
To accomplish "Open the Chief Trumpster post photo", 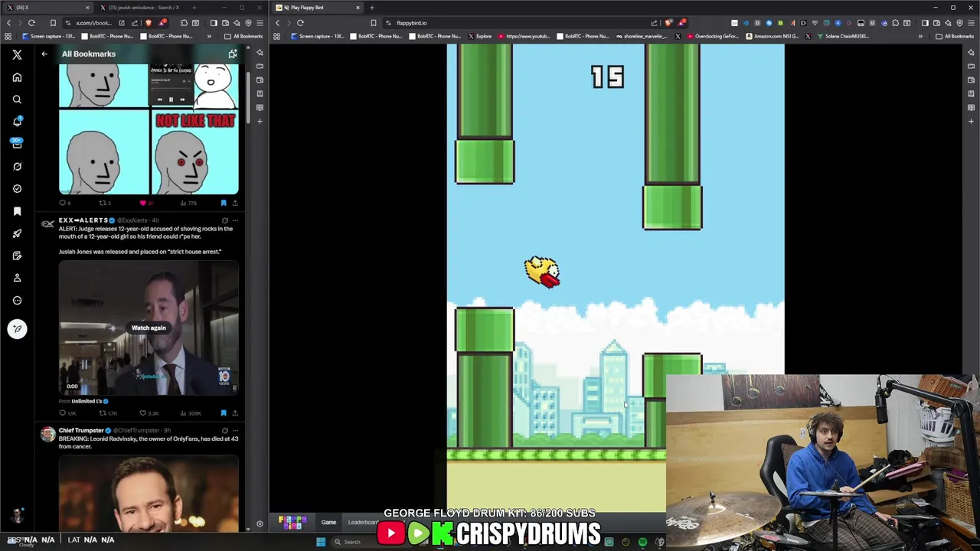I will [149, 494].
